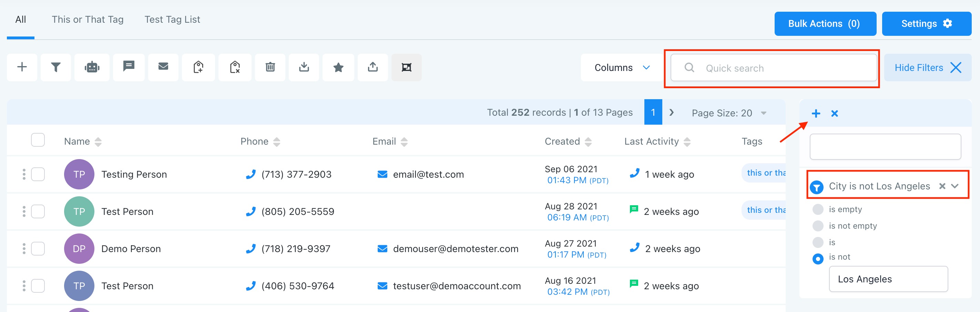The image size is (980, 312).
Task: Switch to the Test Tag List tab
Action: pos(172,20)
